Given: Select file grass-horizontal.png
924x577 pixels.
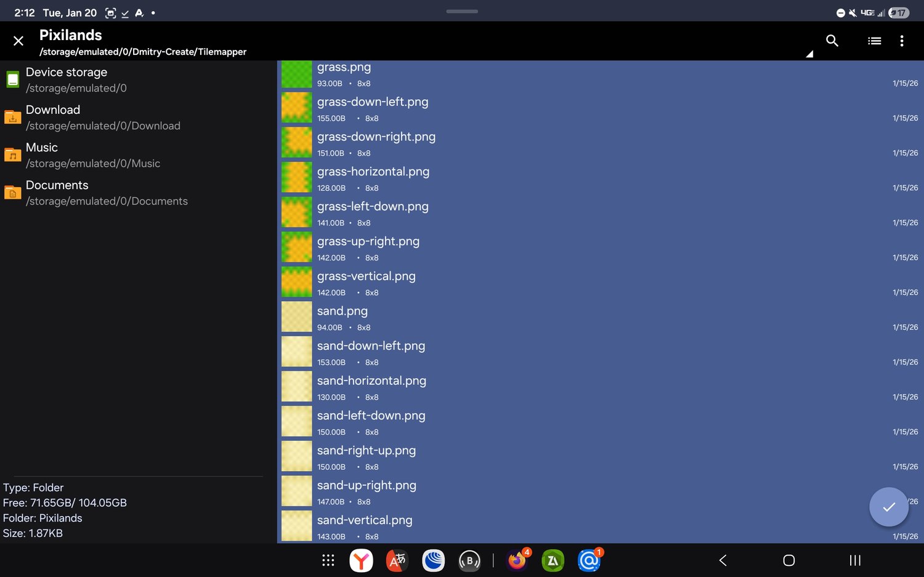Looking at the screenshot, I should click(x=601, y=178).
